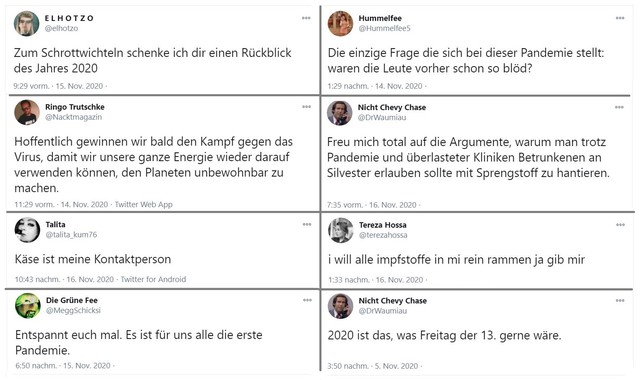Open the @Nacktmagazin handle link
This screenshot has height=380, width=640.
73,117
